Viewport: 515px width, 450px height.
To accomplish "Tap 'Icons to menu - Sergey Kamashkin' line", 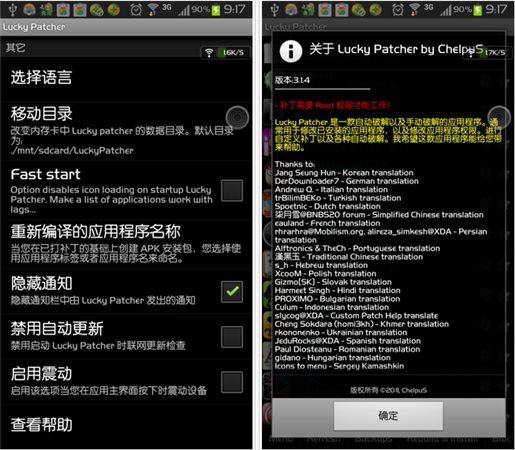I will [x=339, y=366].
